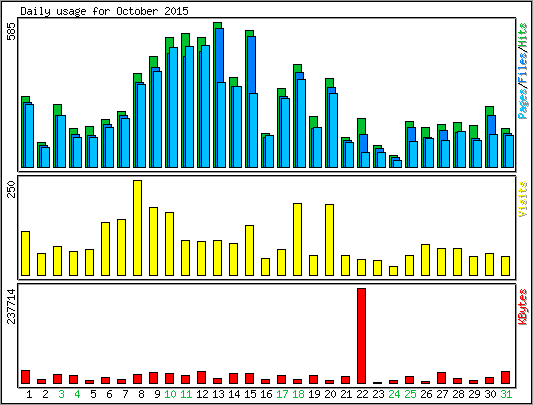This screenshot has width=533, height=405.
Task: Click the 250 scale value on visits chart
Action: [x=11, y=189]
